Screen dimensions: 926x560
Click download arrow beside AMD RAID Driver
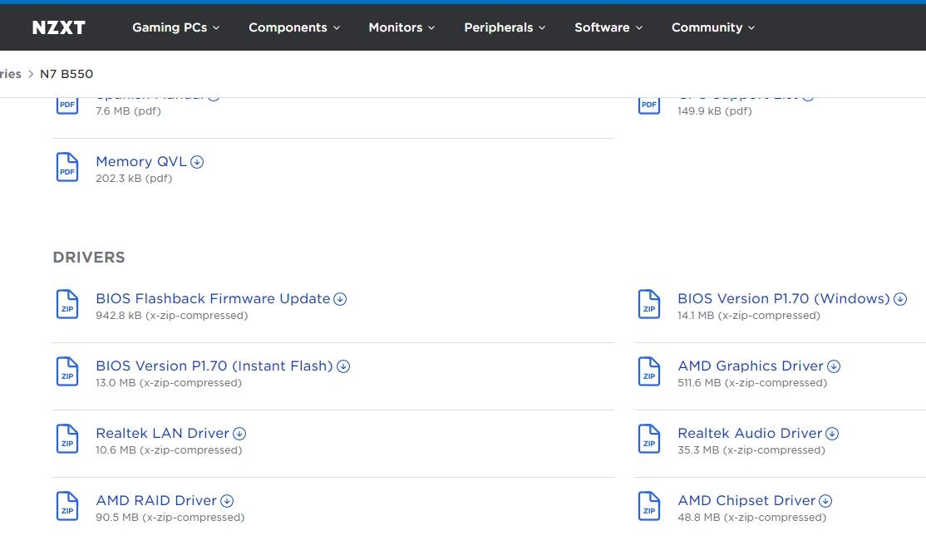227,500
